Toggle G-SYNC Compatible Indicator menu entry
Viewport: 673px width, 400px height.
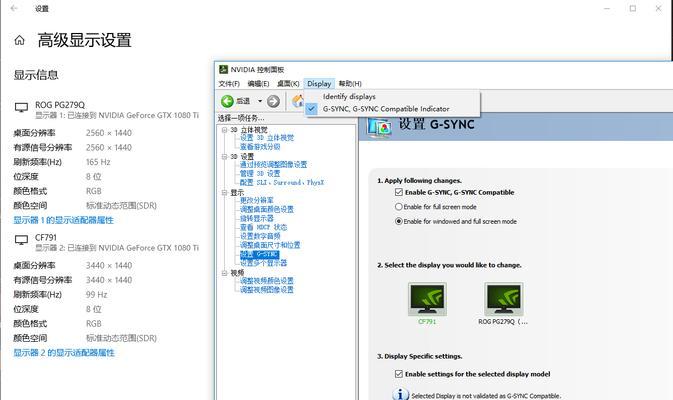(x=392, y=109)
